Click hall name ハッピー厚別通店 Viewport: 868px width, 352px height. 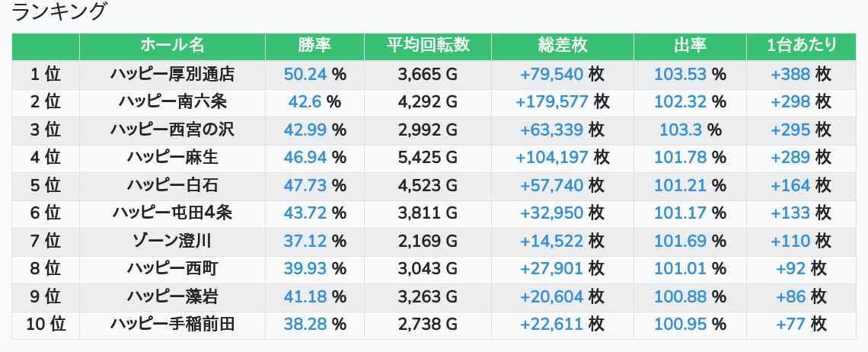click(172, 74)
